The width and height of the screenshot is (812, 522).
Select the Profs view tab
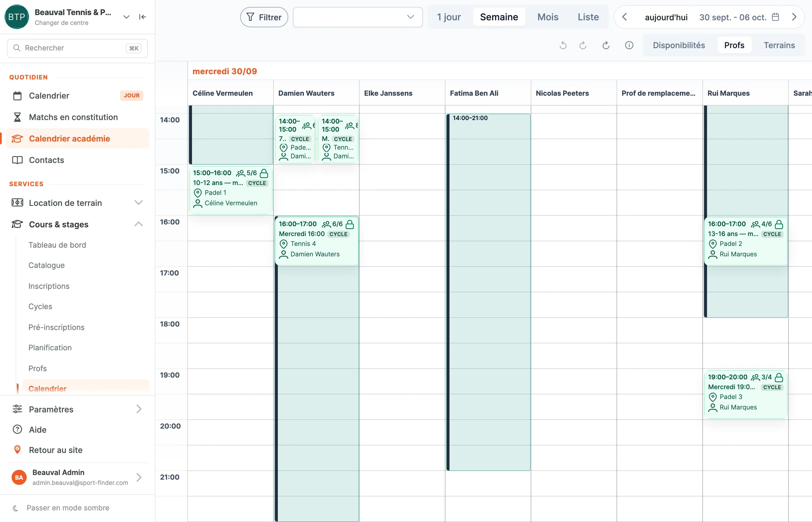tap(734, 46)
